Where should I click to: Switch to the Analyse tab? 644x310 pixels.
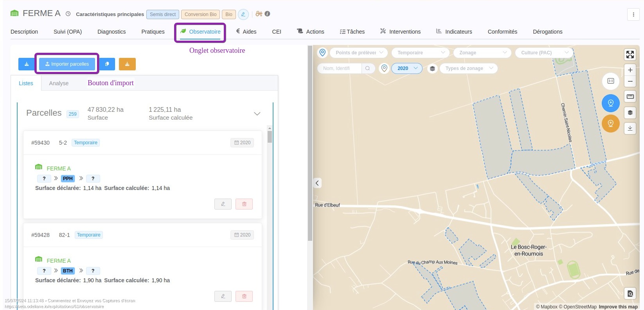coord(59,83)
